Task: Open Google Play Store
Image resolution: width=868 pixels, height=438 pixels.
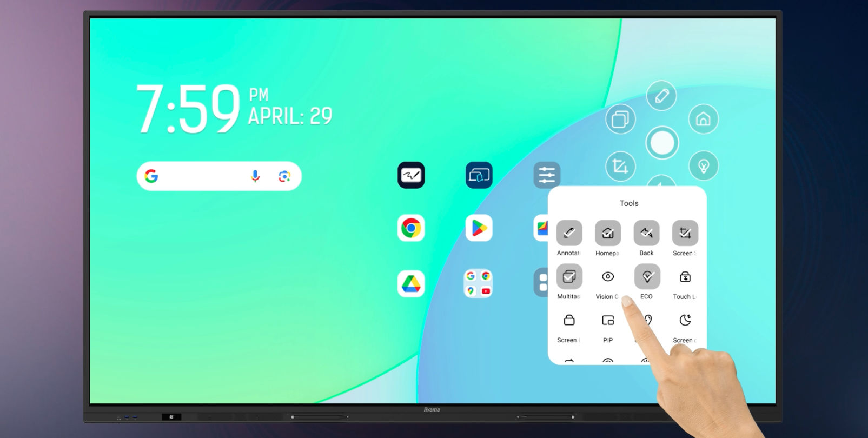Action: [x=479, y=228]
